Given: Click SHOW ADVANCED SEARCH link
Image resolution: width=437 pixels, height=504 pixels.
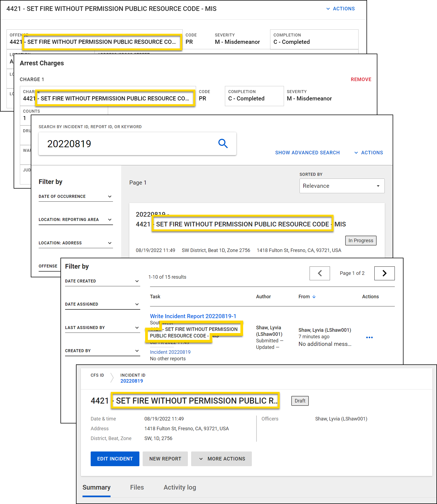Looking at the screenshot, I should 307,153.
